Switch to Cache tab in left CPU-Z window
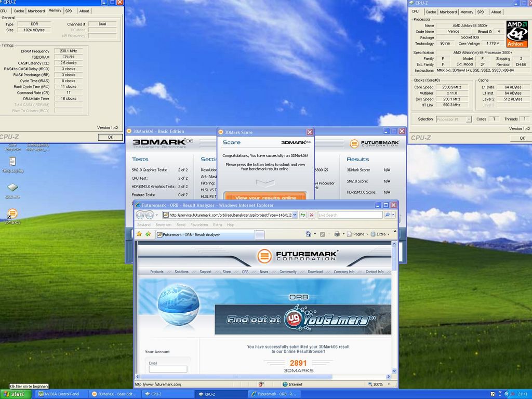 pos(19,11)
